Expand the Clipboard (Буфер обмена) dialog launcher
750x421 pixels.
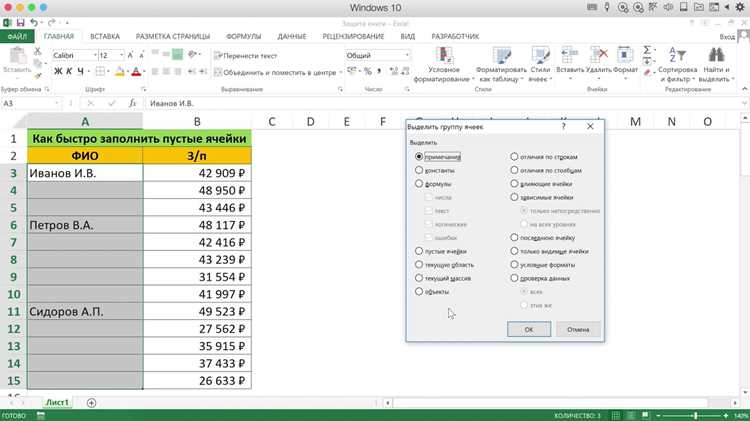(47, 89)
